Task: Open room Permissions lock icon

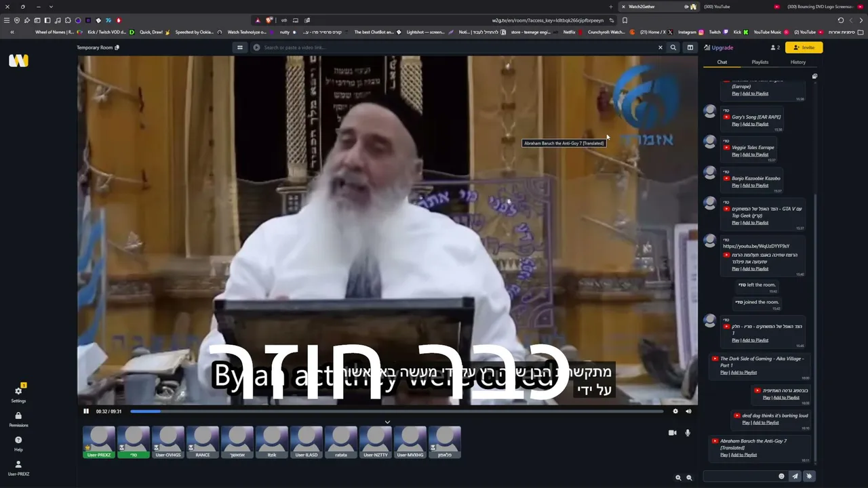Action: point(18,419)
